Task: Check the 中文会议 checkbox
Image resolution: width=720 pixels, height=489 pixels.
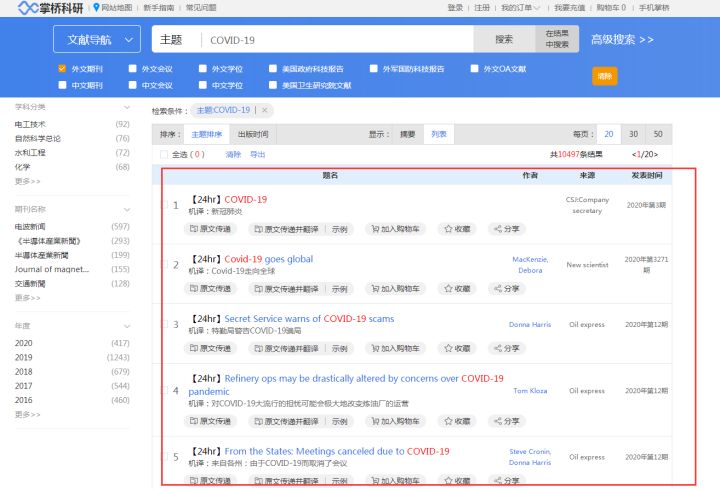Action: [133, 85]
